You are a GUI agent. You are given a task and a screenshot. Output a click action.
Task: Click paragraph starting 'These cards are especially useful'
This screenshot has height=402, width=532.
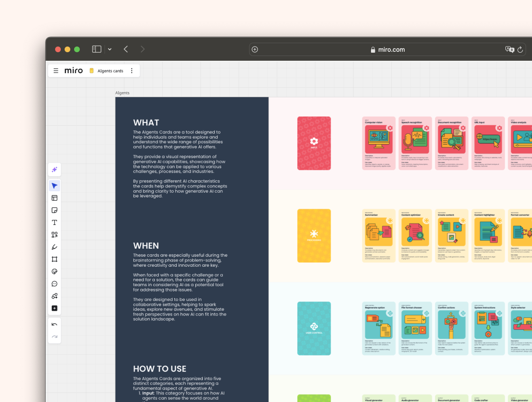[x=180, y=260]
